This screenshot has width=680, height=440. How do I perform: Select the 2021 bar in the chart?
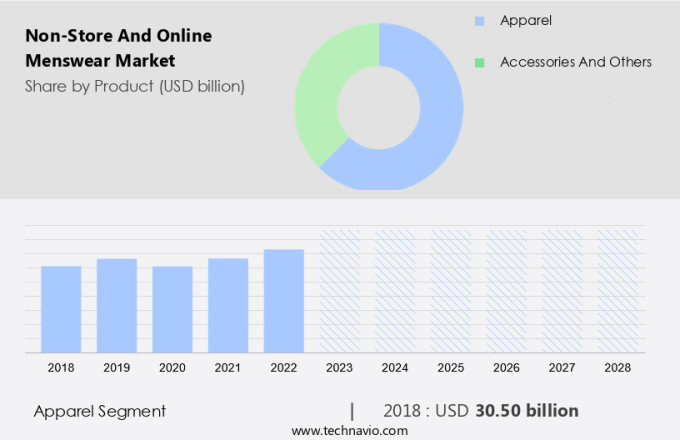coord(228,305)
